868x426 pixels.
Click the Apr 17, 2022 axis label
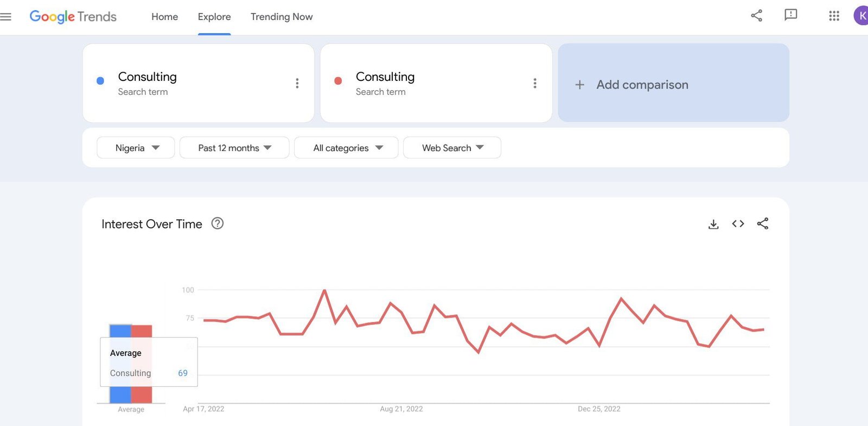pos(203,409)
